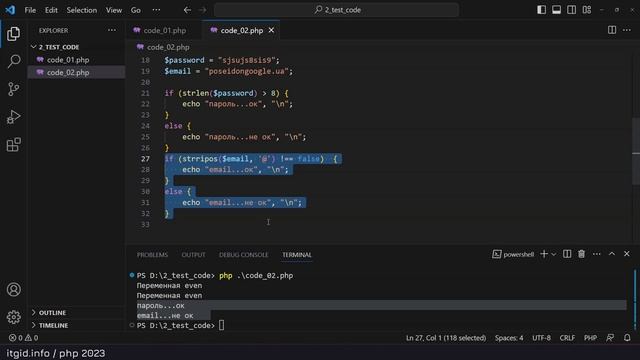Image resolution: width=640 pixels, height=360 pixels.
Task: Click the terminal panel scrollbar
Action: [x=635, y=300]
